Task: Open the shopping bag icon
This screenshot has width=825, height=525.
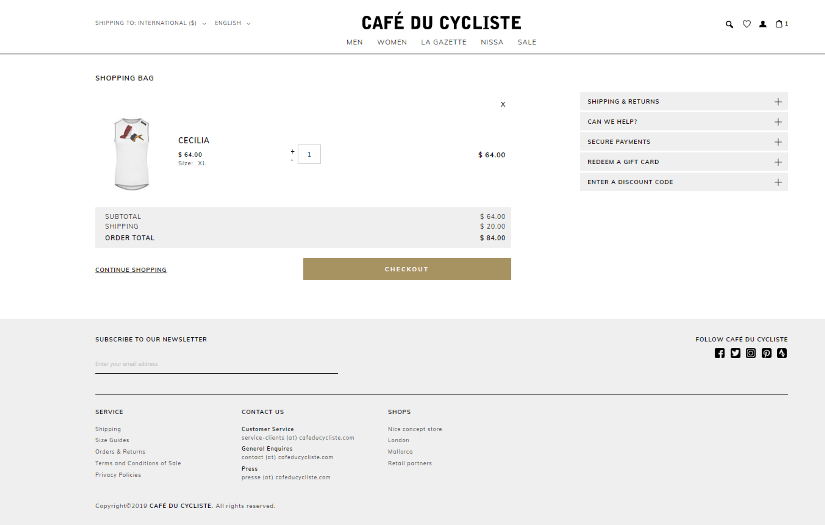Action: tap(781, 24)
